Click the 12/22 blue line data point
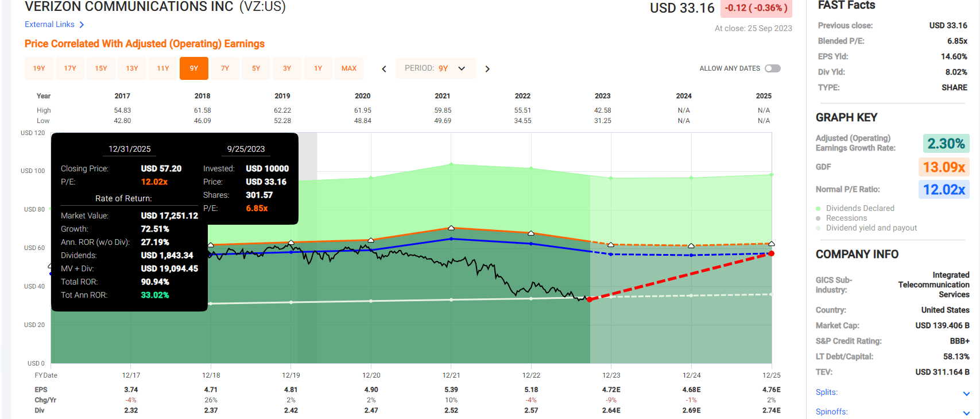The image size is (980, 419). tap(531, 244)
